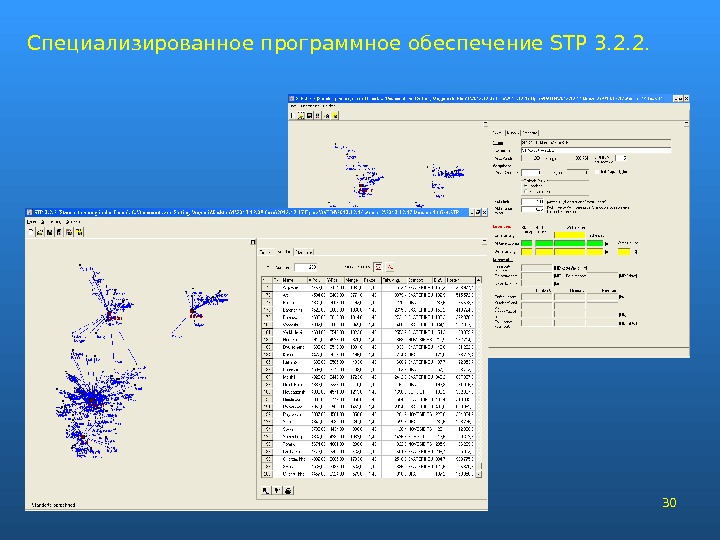The width and height of the screenshot is (720, 540).
Task: Switch to third tab above the table
Action: (x=304, y=252)
